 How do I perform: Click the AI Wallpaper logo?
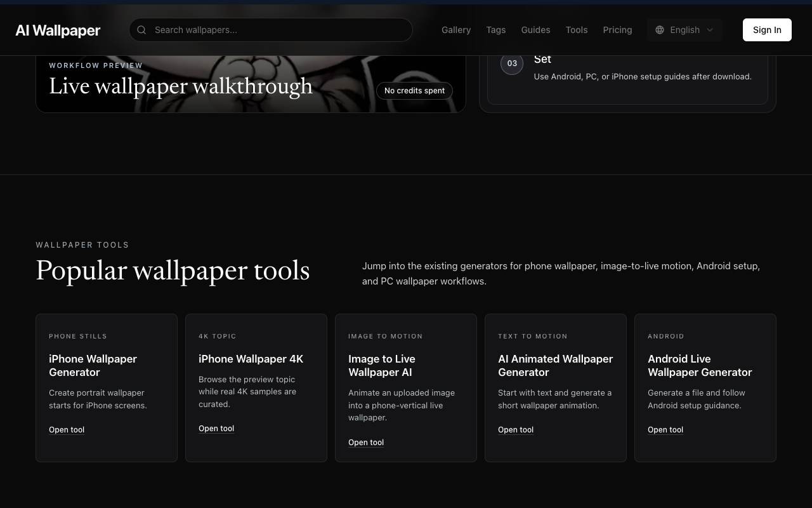pyautogui.click(x=58, y=30)
